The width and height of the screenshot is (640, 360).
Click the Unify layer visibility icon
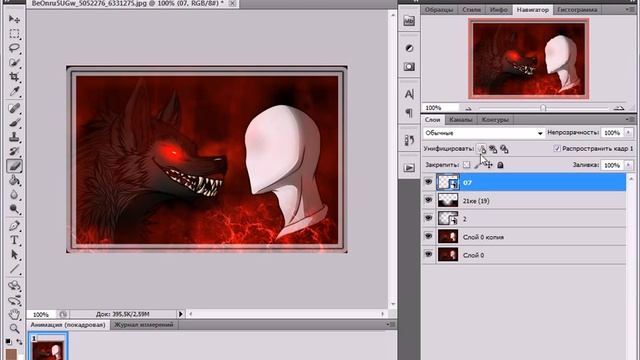pyautogui.click(x=493, y=149)
